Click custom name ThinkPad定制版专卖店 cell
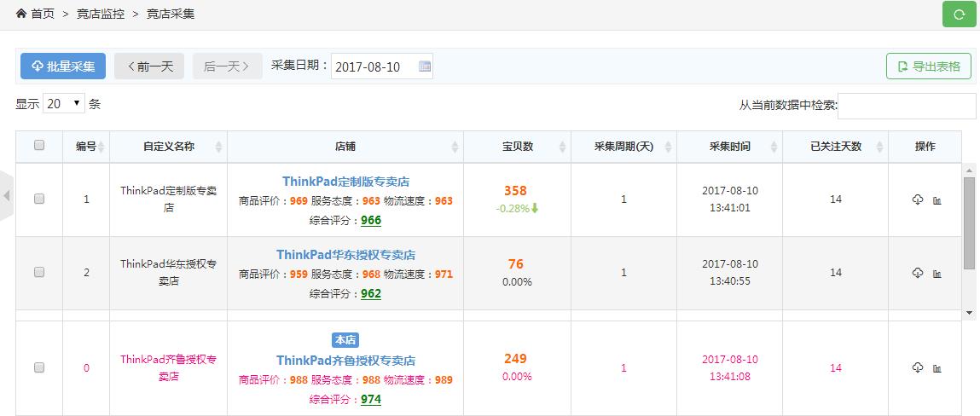 coord(168,199)
